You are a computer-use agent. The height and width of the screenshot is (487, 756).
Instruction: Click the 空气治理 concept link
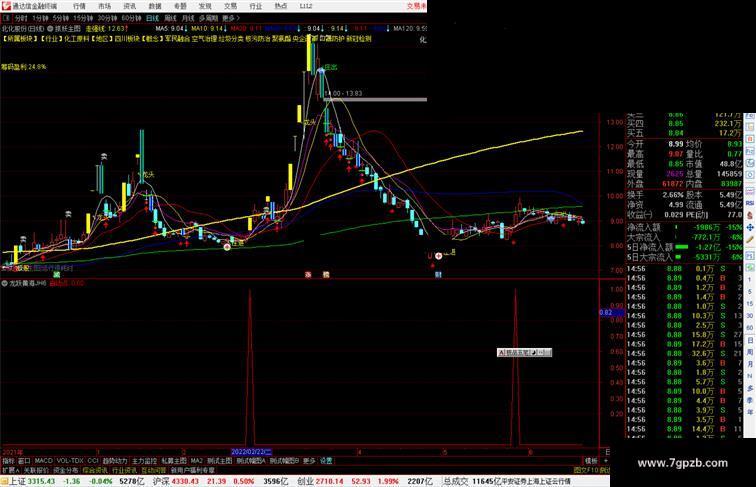(x=204, y=39)
